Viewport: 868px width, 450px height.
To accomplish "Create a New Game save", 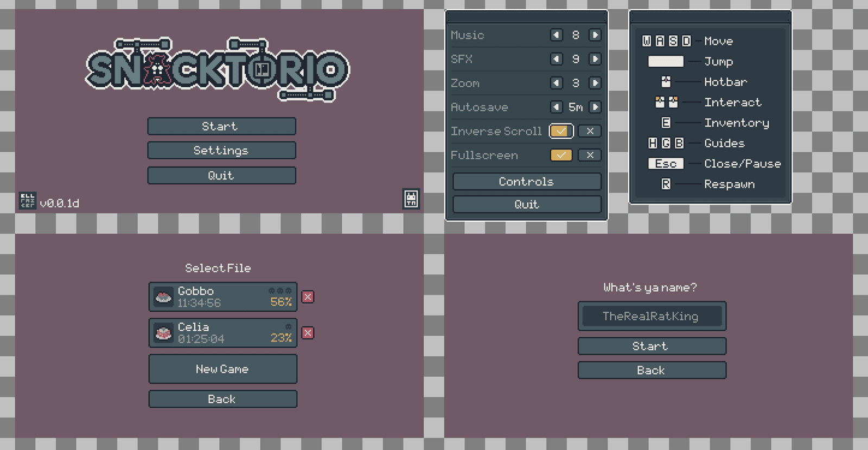I will 223,369.
